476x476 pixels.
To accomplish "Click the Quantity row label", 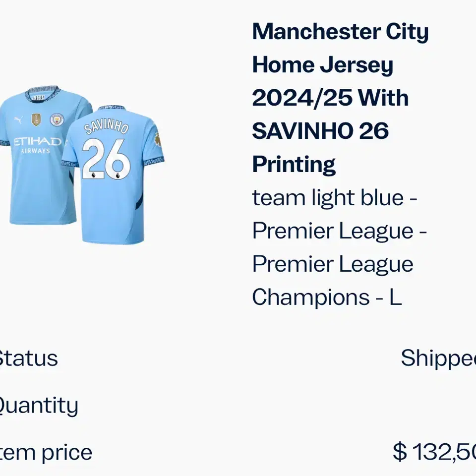I will click(38, 406).
